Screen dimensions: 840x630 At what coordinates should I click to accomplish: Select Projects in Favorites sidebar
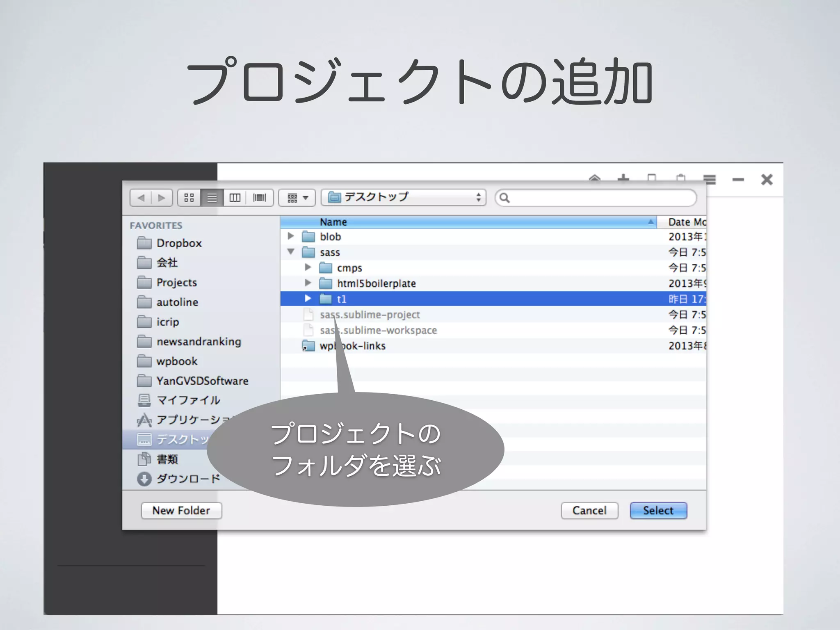tap(176, 283)
